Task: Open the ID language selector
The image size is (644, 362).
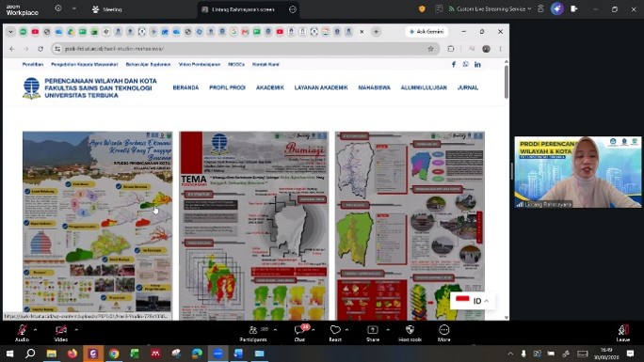Action: tap(473, 301)
